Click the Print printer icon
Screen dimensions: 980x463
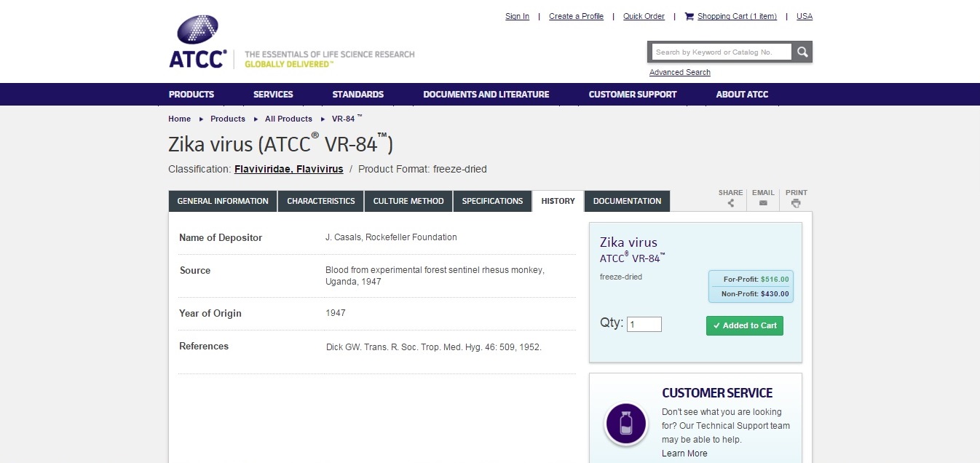[x=797, y=203]
